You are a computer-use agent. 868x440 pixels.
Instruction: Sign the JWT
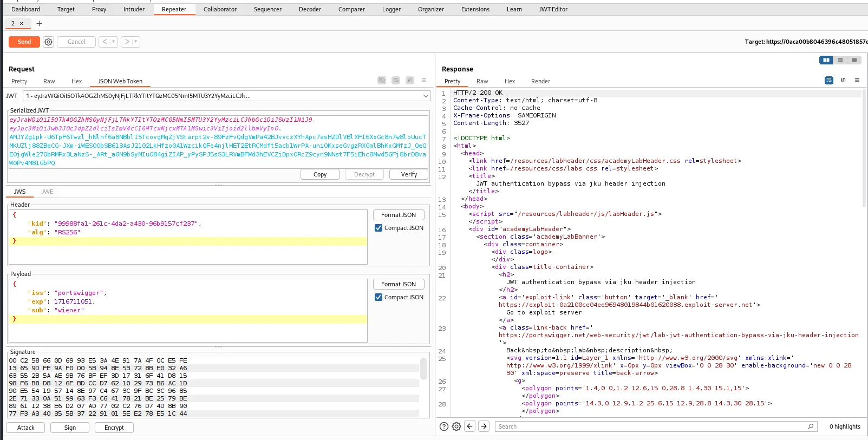pyautogui.click(x=70, y=428)
